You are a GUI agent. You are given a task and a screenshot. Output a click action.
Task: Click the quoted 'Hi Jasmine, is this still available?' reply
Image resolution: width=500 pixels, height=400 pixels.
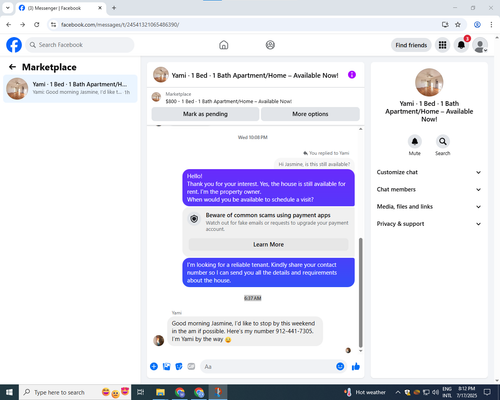pos(314,164)
